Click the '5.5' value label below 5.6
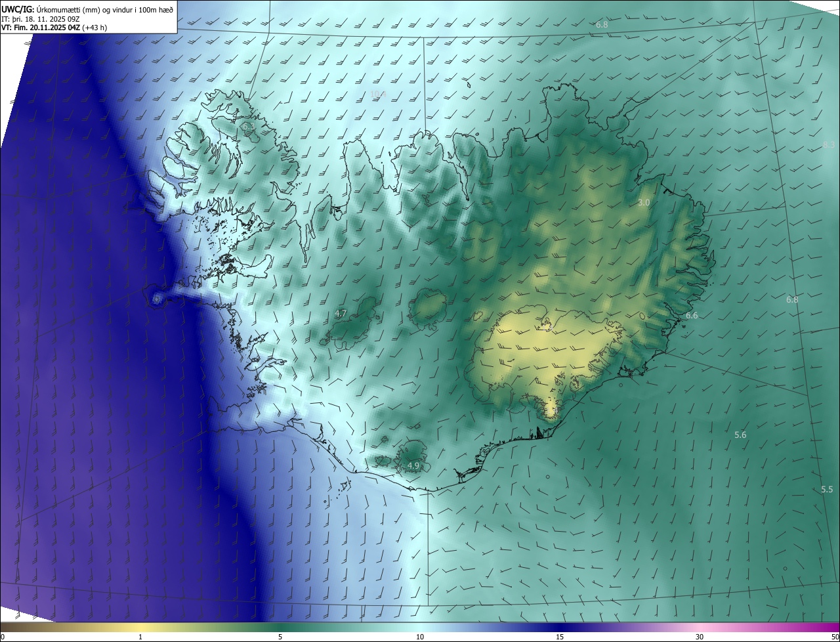This screenshot has width=840, height=642. click(827, 490)
